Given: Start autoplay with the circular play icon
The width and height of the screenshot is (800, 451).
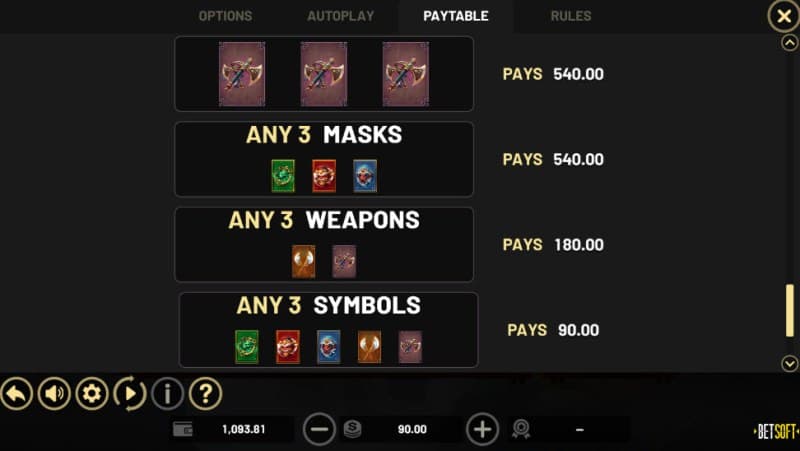Looking at the screenshot, I should pyautogui.click(x=130, y=394).
